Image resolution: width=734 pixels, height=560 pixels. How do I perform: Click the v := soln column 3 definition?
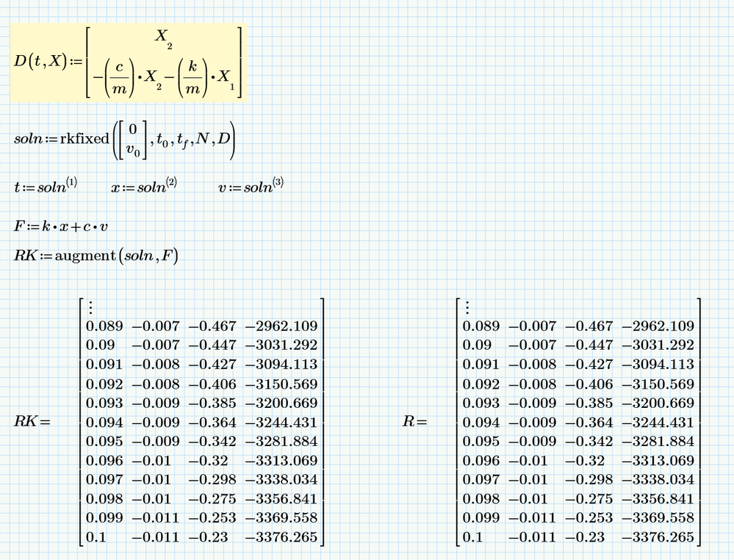click(x=251, y=186)
